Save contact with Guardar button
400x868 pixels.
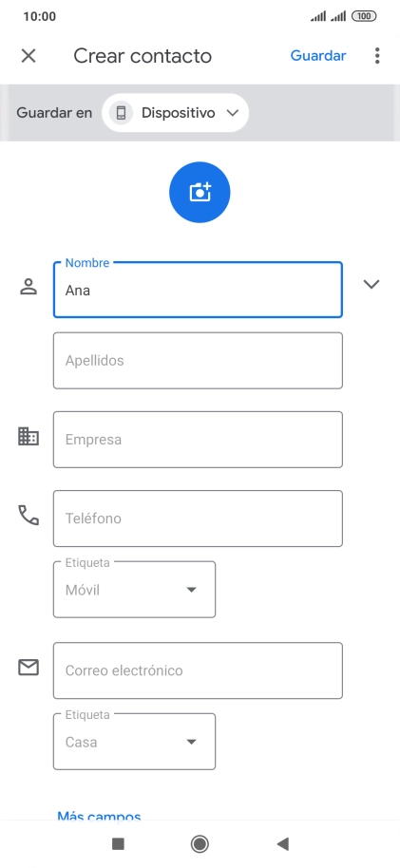318,55
